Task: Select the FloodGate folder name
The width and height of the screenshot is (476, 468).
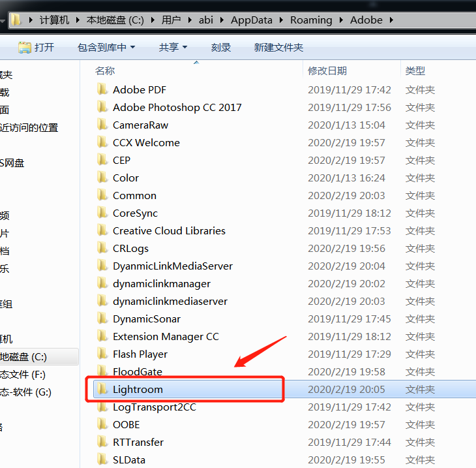Action: point(137,371)
